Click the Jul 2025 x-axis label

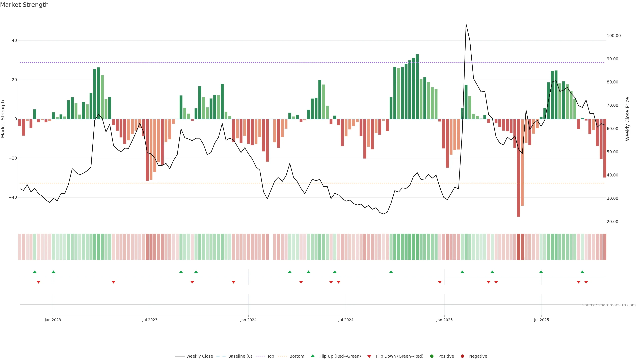pos(541,320)
